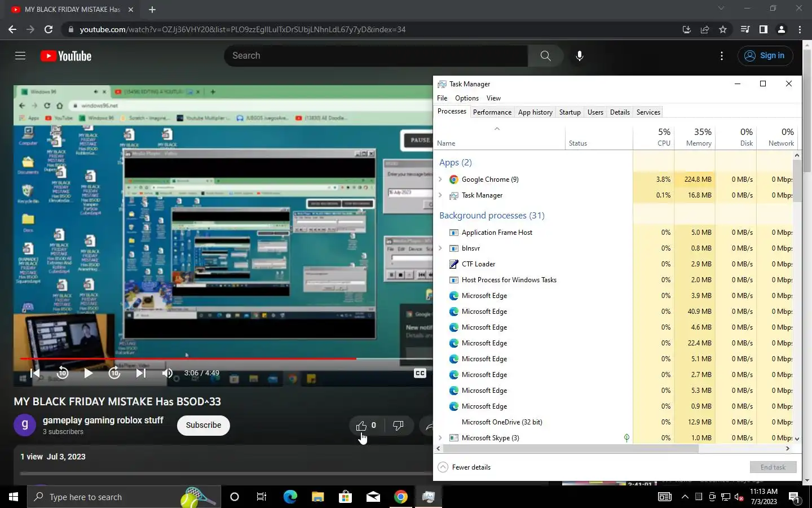
Task: Switch to Services tab
Action: pos(648,112)
